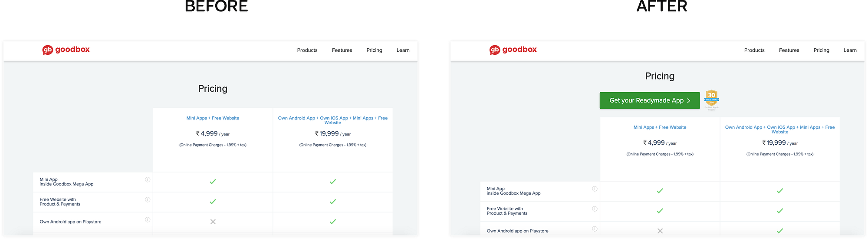Click Free Website with Product & Payments in BEFORE
The width and height of the screenshot is (868, 239).
coord(60,202)
